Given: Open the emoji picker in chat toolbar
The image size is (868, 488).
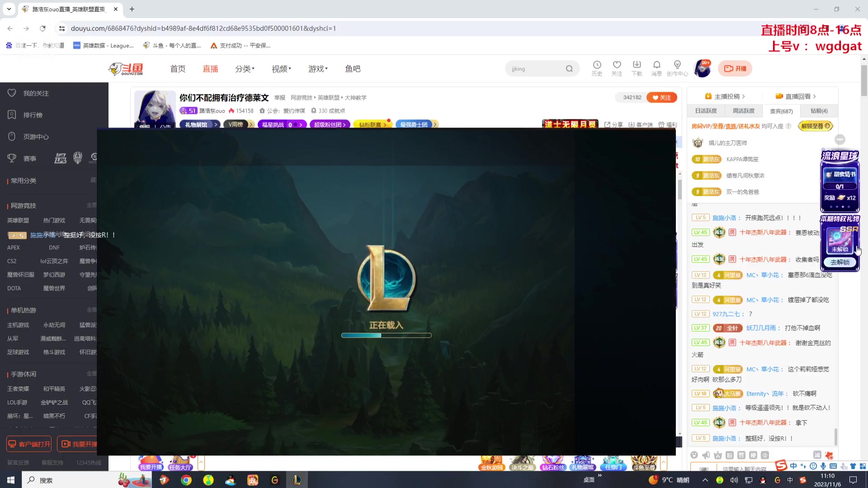Looking at the screenshot, I should [694, 455].
